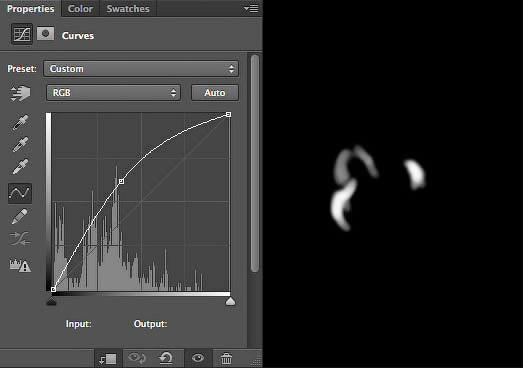The width and height of the screenshot is (523, 368).
Task: Switch to the Color tab
Action: pos(80,9)
